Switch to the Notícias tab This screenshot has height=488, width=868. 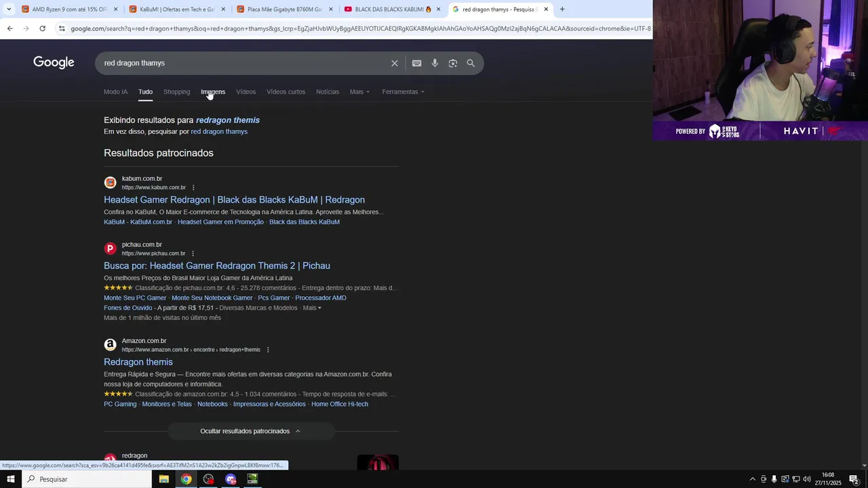coord(328,91)
